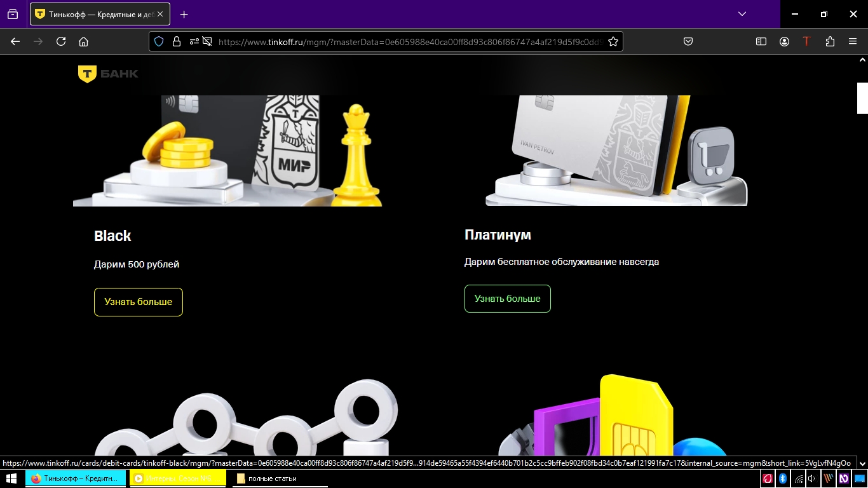868x488 pixels.
Task: Open a new tab with the plus button
Action: point(184,14)
